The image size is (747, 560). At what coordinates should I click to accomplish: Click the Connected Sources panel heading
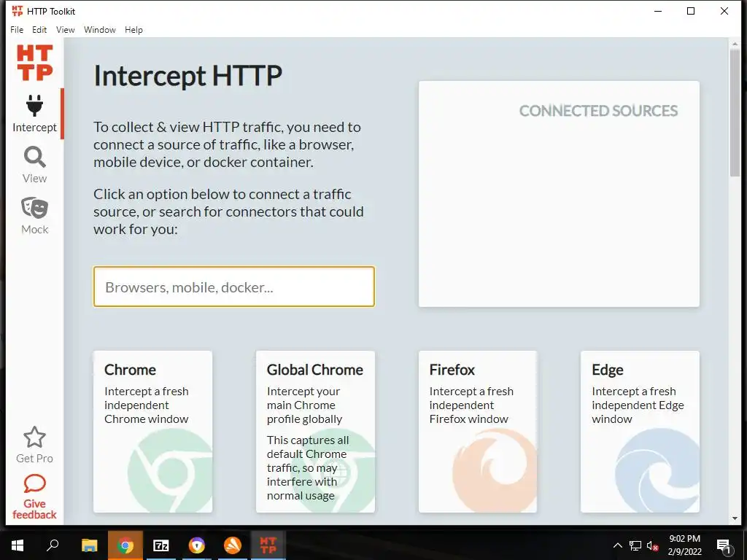pos(598,111)
